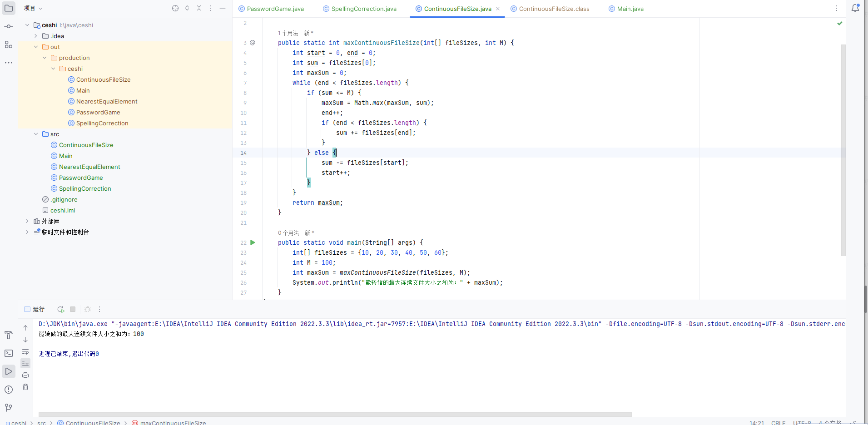Viewport: 868px width, 425px height.
Task: Select the 运行 run tab
Action: pyautogui.click(x=34, y=309)
